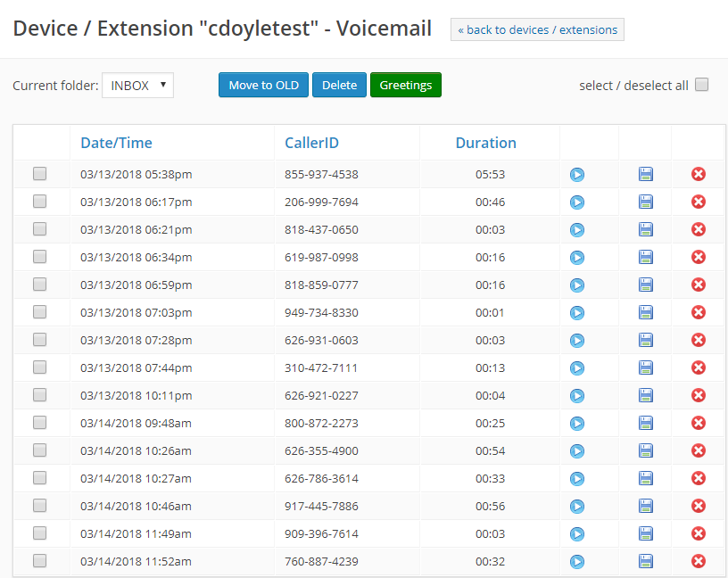Save voicemail from 818-859-0777
The height and width of the screenshot is (578, 728).
point(645,285)
